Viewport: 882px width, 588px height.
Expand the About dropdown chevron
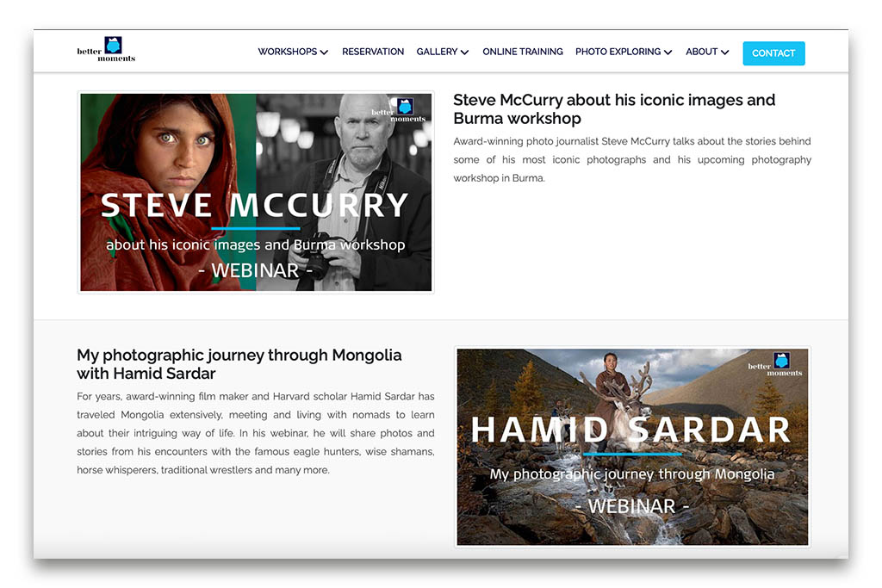pyautogui.click(x=724, y=53)
